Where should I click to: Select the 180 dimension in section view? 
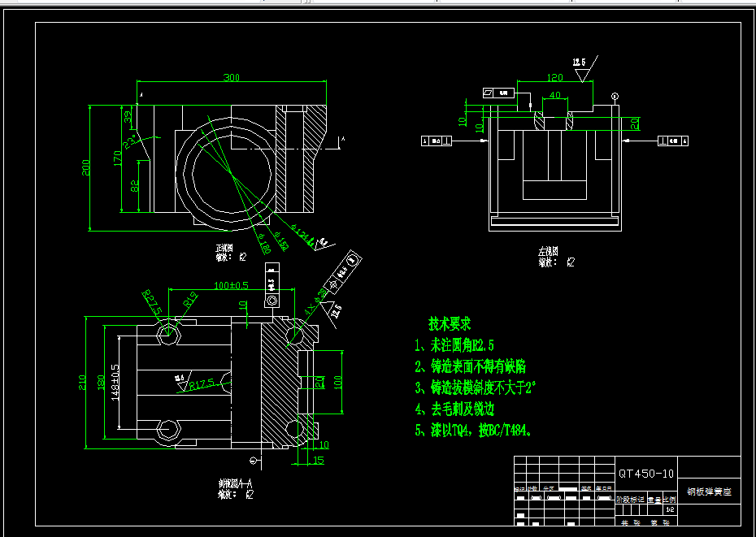pyautogui.click(x=100, y=383)
